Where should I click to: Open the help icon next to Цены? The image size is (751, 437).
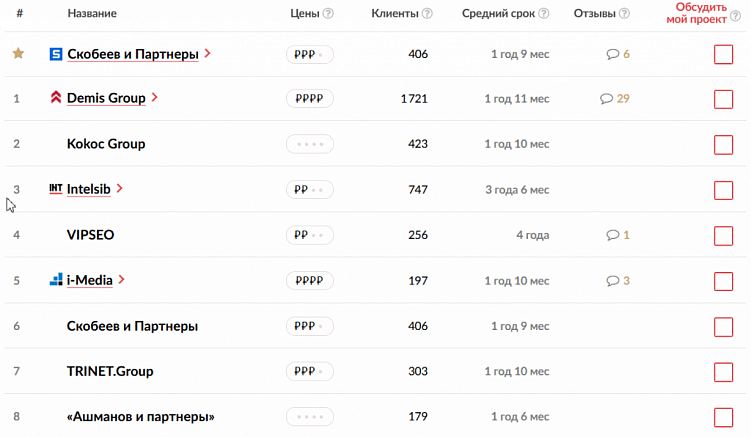coord(329,14)
